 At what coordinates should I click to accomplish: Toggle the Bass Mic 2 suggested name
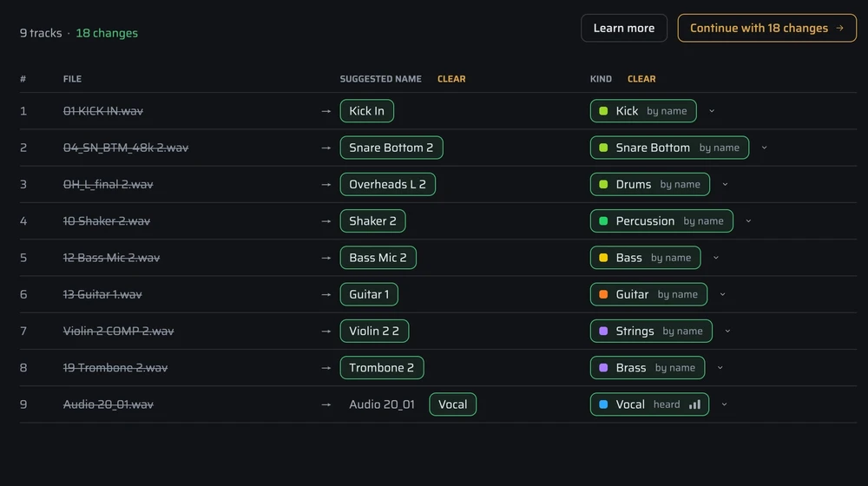[378, 258]
